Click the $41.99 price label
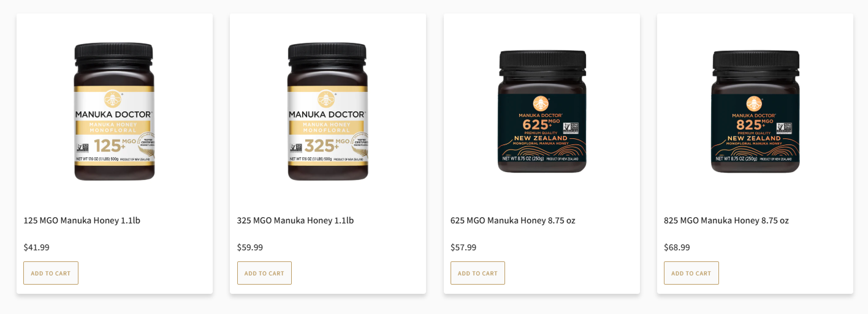 37,247
